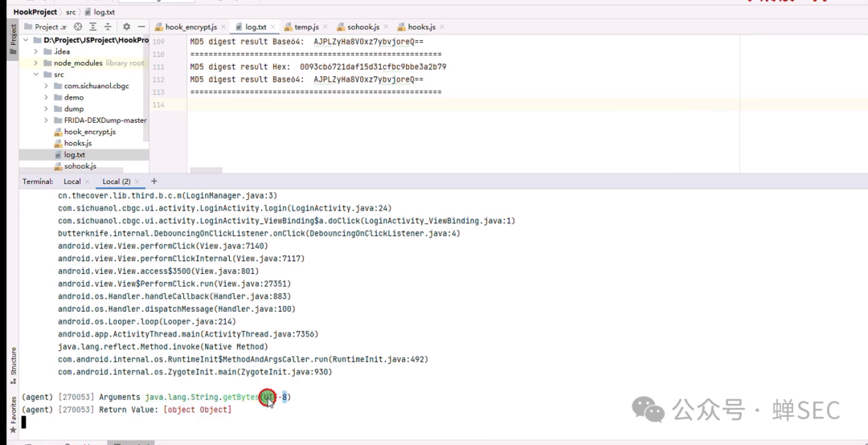Collapse the project root folder node
Viewport: 868px width, 445px height.
pos(26,40)
